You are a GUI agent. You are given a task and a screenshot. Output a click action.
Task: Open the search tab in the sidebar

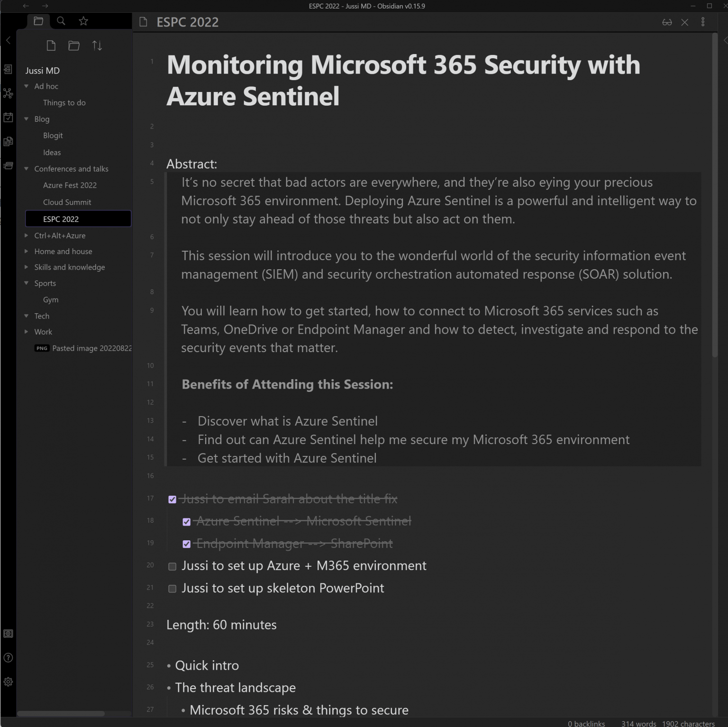pos(61,21)
